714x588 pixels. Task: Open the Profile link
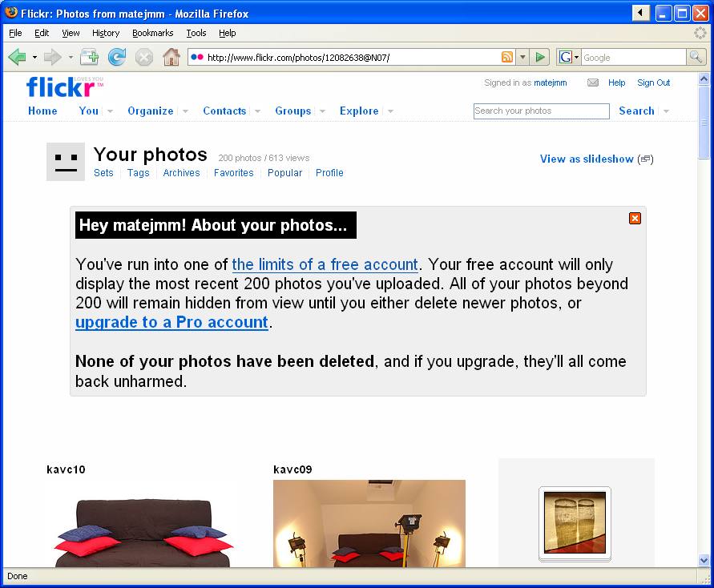pyautogui.click(x=329, y=173)
